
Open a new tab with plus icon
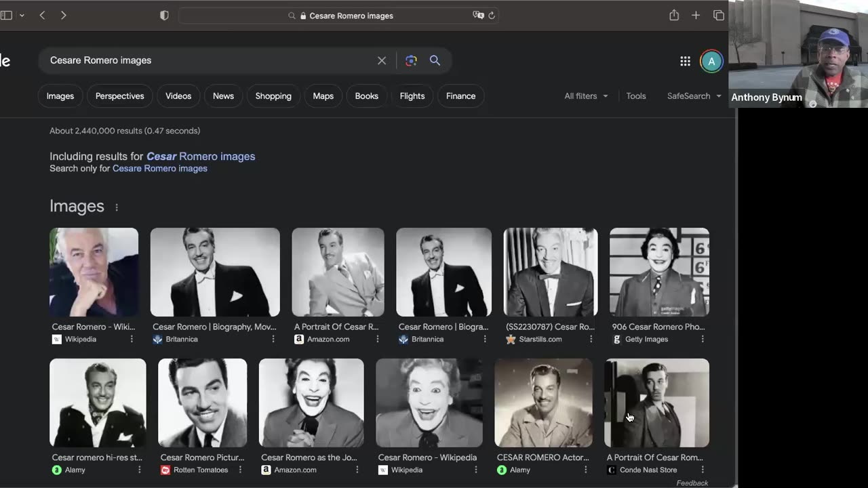(696, 15)
